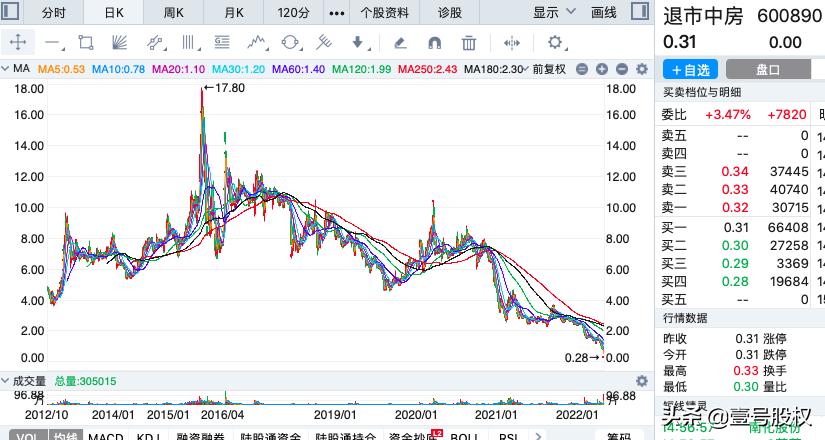Switch to 周K tab
The image size is (825, 440).
[174, 13]
